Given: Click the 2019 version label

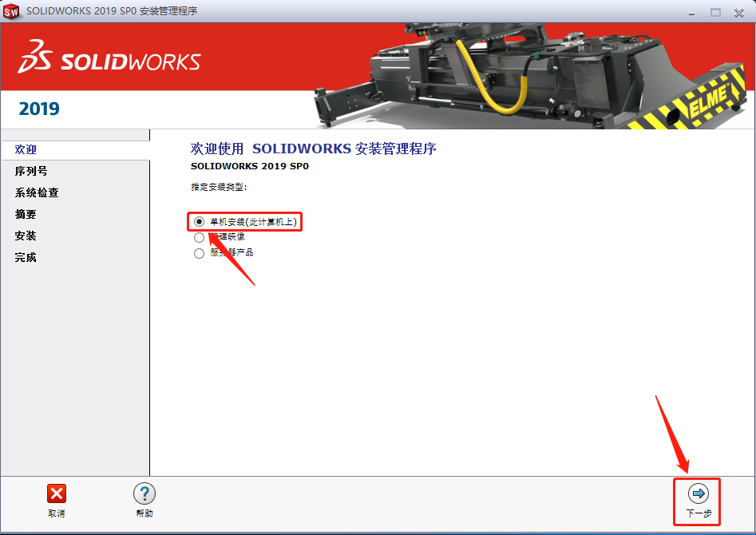Looking at the screenshot, I should (38, 109).
